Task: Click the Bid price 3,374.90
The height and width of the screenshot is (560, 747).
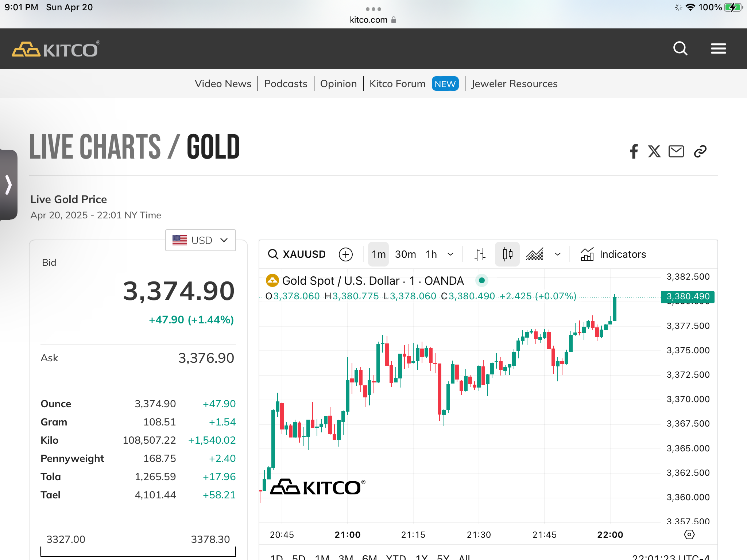Action: [179, 291]
